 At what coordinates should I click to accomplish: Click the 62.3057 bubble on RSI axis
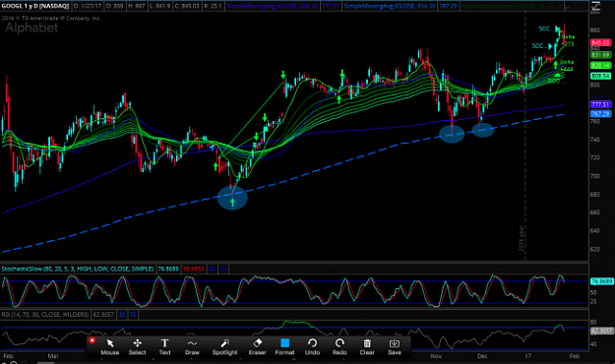click(602, 331)
